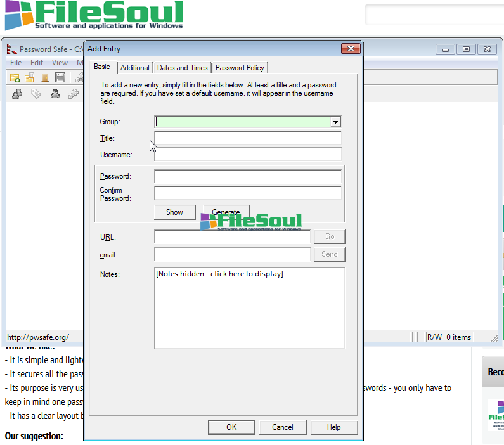Open the Dates and Times tab

point(182,68)
